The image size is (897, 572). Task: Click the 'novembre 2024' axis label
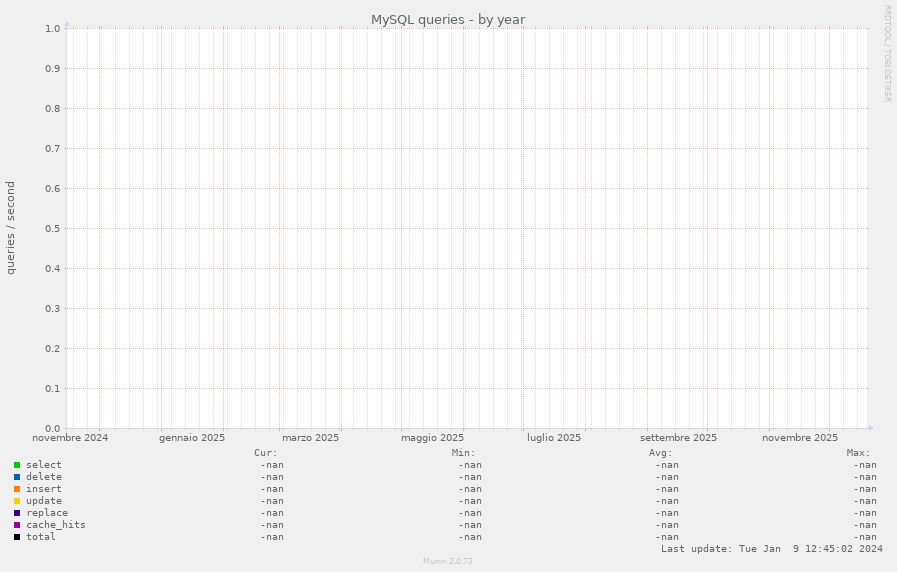[x=70, y=438]
